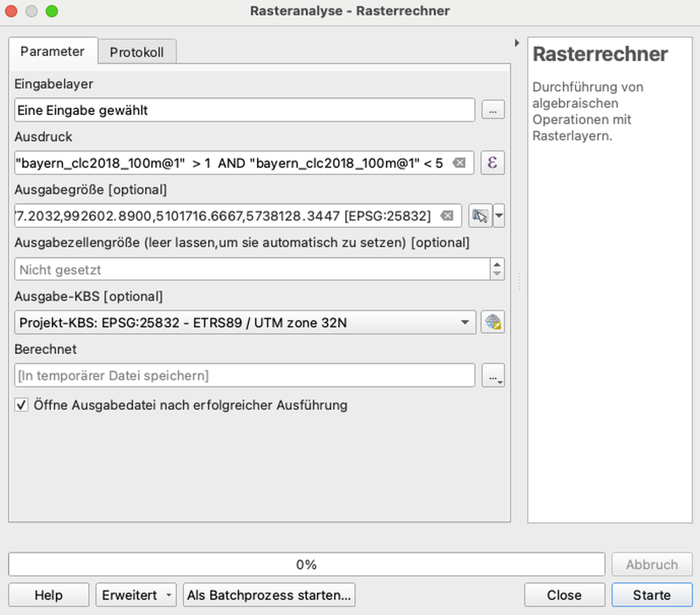
Task: Launch 'Als Batchprozess starten...'
Action: pos(269,595)
